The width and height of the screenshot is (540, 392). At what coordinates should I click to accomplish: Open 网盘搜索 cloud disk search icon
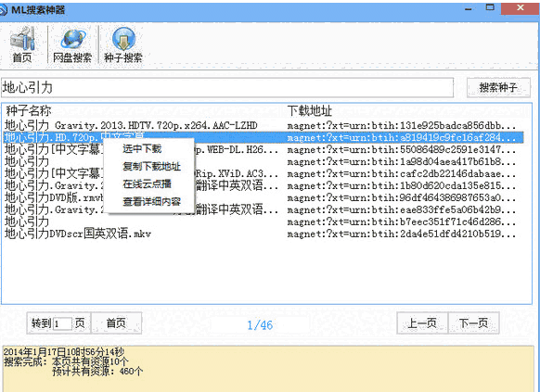[x=72, y=44]
